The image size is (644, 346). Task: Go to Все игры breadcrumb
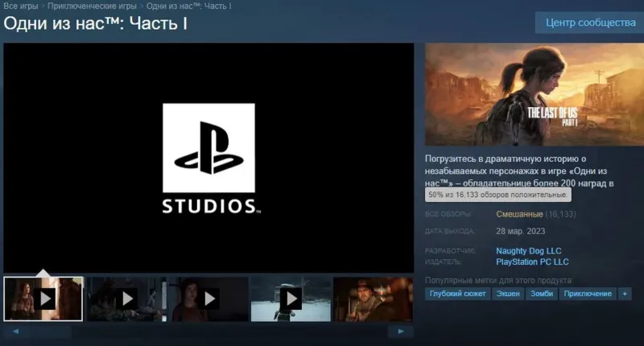[21, 6]
